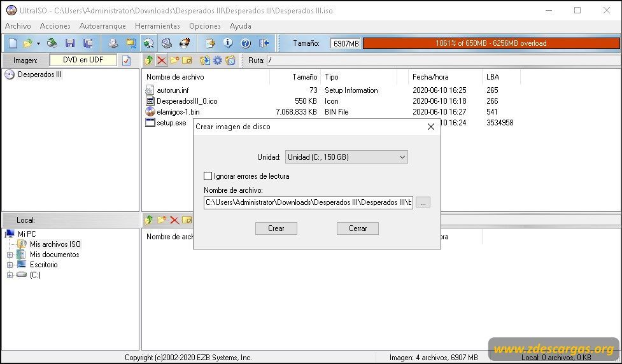Click the Cerrar button
Screen dimensions: 622x364
click(358, 228)
